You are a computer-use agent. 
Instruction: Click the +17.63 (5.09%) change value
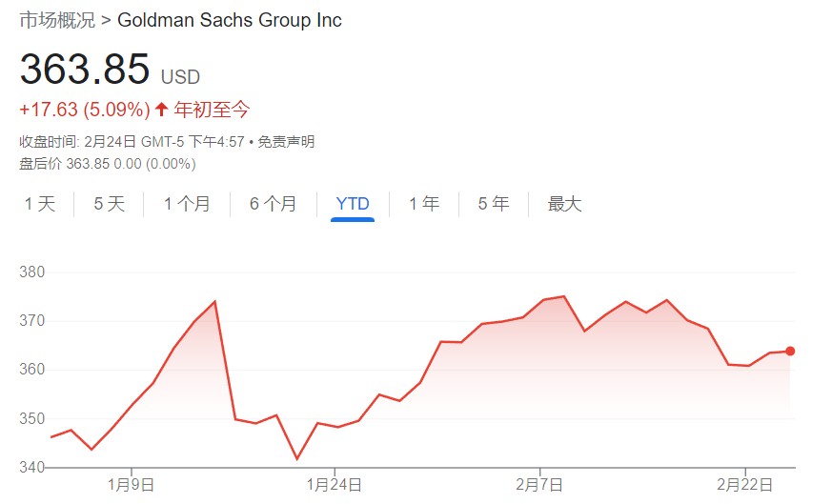84,110
